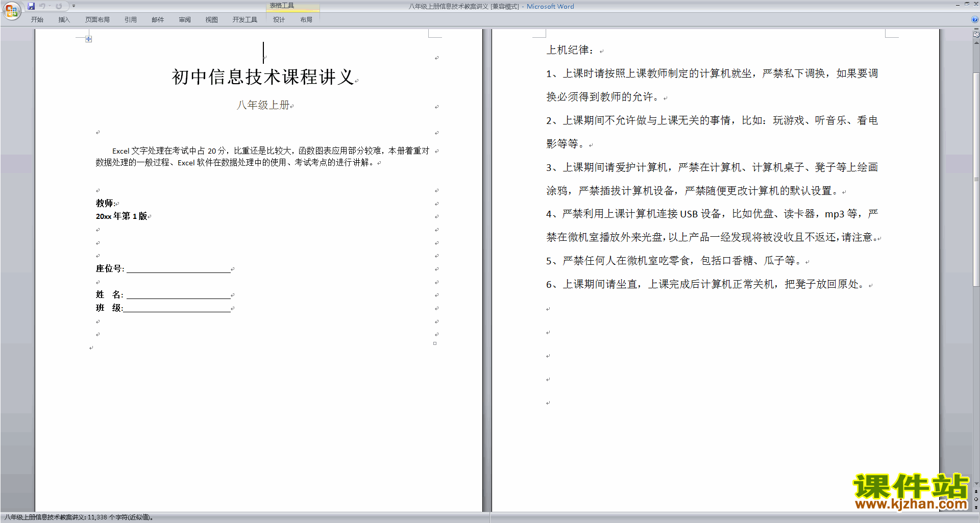Open the 开发工具 ribbon tab
The image size is (980, 523).
(x=245, y=19)
